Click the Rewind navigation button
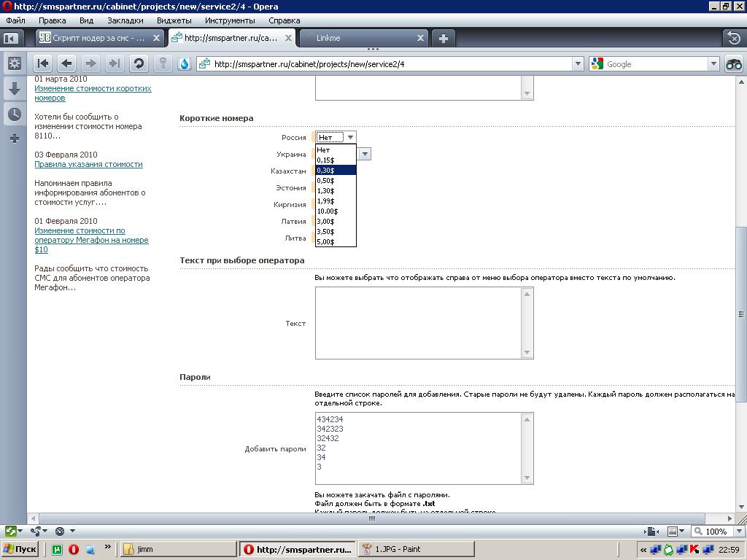The width and height of the screenshot is (747, 560). [x=43, y=63]
